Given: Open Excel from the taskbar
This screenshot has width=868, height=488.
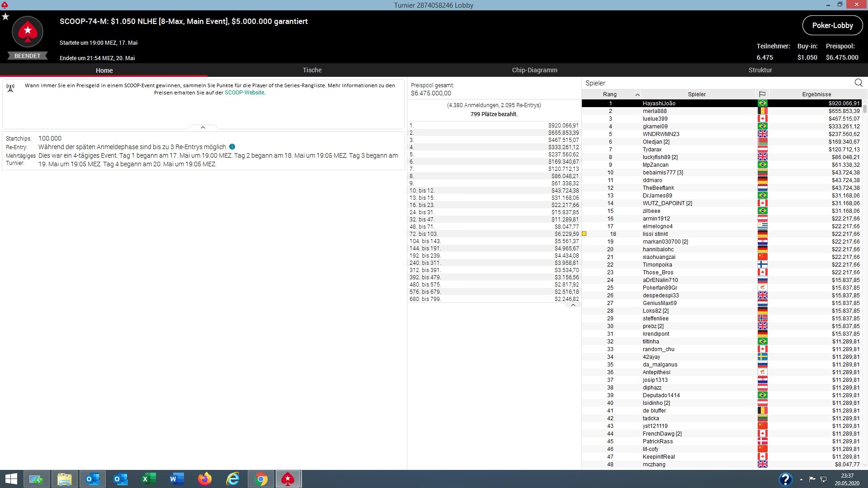Looking at the screenshot, I should pyautogui.click(x=149, y=479).
